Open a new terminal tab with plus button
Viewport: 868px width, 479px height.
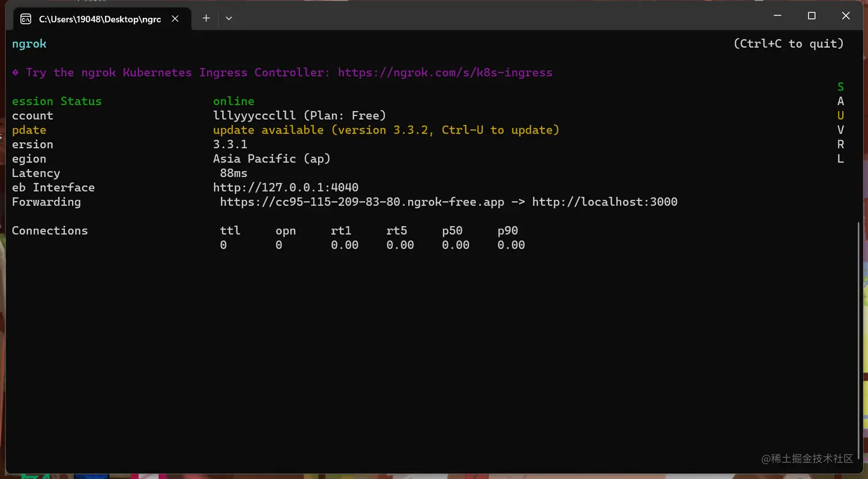[x=206, y=18]
